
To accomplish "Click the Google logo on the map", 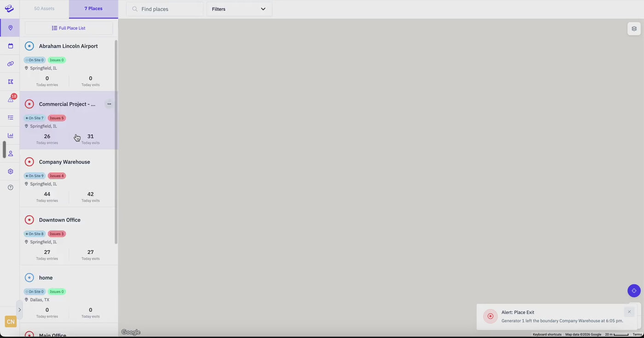I will coord(131,332).
